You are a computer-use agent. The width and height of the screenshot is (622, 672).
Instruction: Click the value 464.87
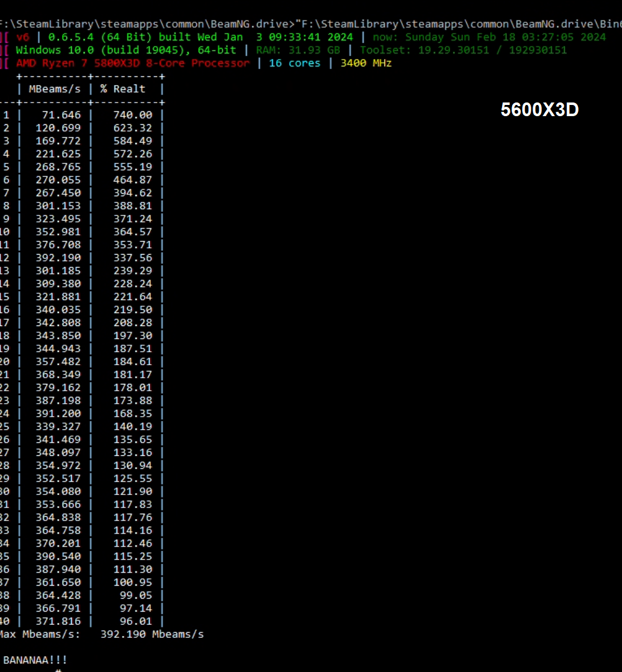click(133, 180)
